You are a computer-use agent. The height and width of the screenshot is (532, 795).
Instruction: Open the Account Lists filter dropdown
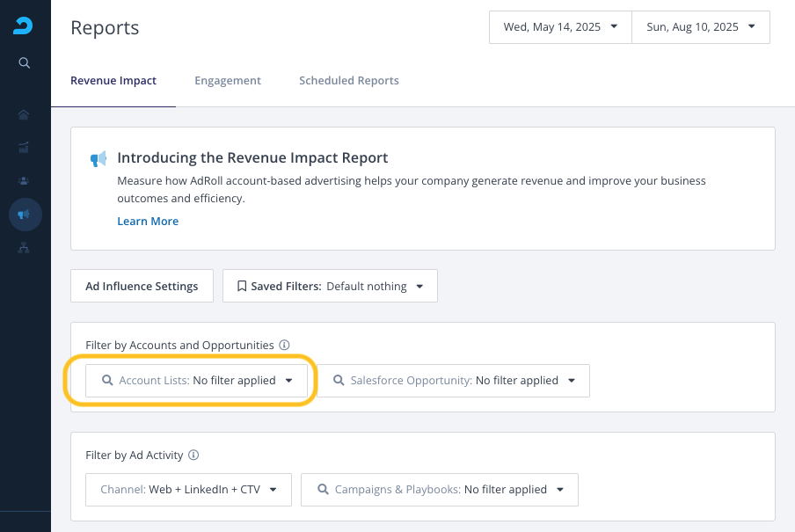click(196, 381)
